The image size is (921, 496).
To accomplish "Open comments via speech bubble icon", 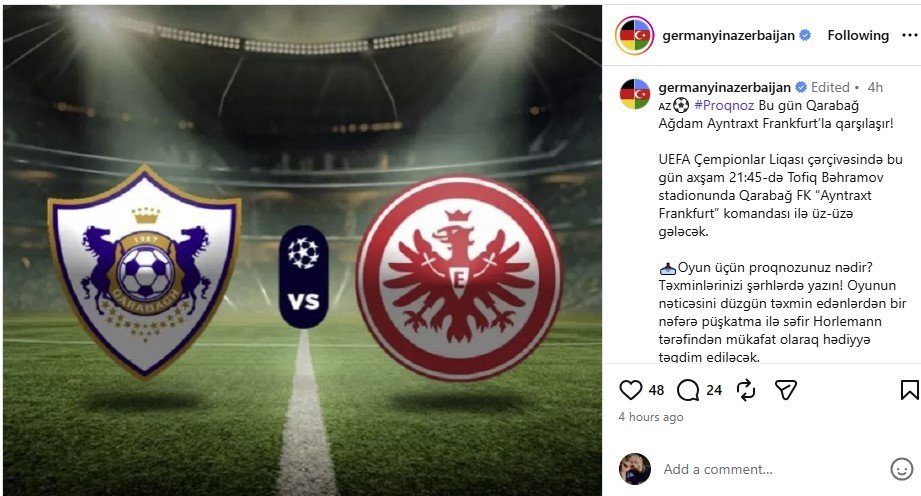I will [x=688, y=390].
